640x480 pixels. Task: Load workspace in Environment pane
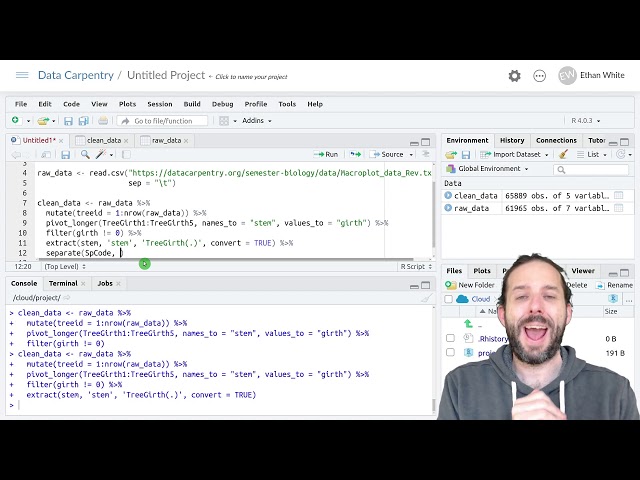coord(451,155)
